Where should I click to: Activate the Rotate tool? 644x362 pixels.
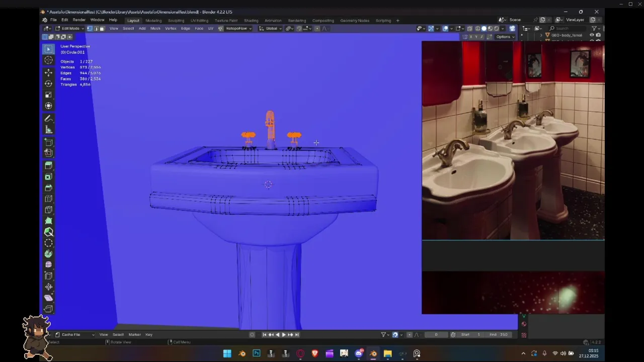click(48, 83)
